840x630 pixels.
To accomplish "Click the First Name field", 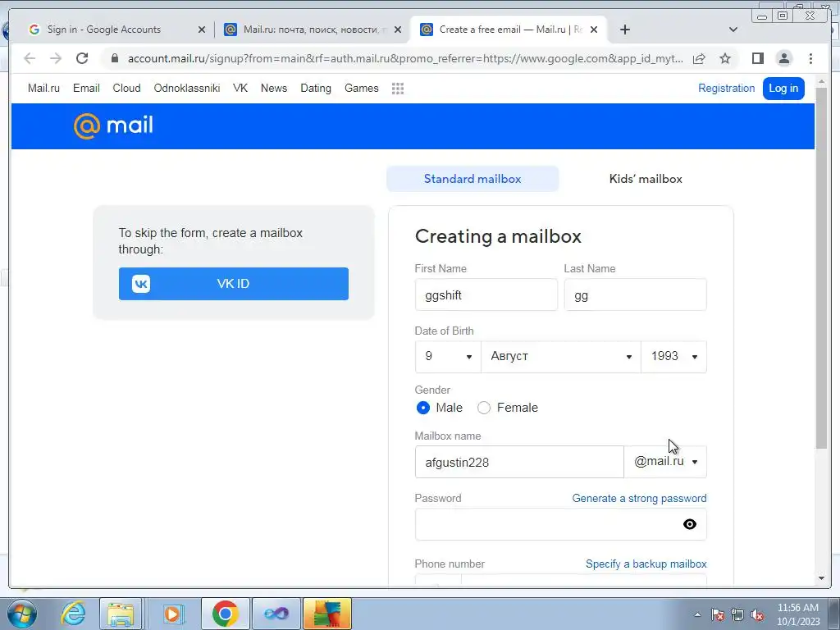I will (486, 294).
